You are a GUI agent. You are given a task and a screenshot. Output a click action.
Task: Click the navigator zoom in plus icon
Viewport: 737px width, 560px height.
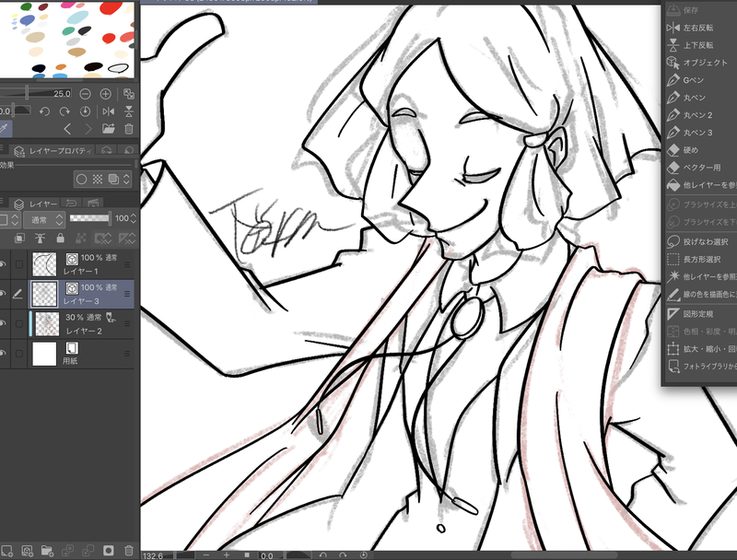click(106, 94)
